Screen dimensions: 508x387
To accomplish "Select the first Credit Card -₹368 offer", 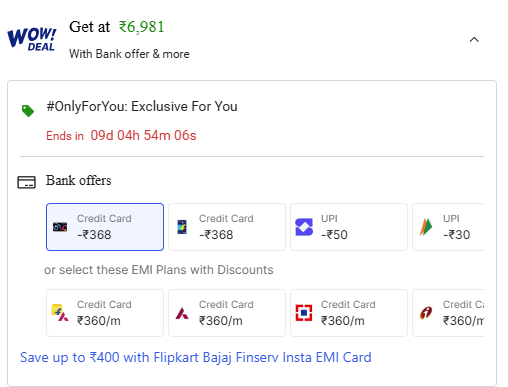I will click(x=105, y=227).
